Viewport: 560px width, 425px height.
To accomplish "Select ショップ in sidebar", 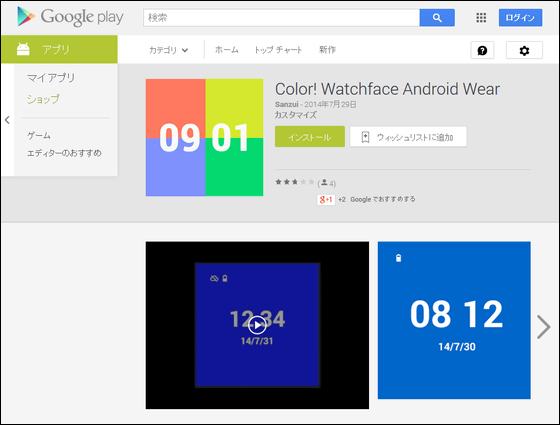I will pyautogui.click(x=43, y=99).
